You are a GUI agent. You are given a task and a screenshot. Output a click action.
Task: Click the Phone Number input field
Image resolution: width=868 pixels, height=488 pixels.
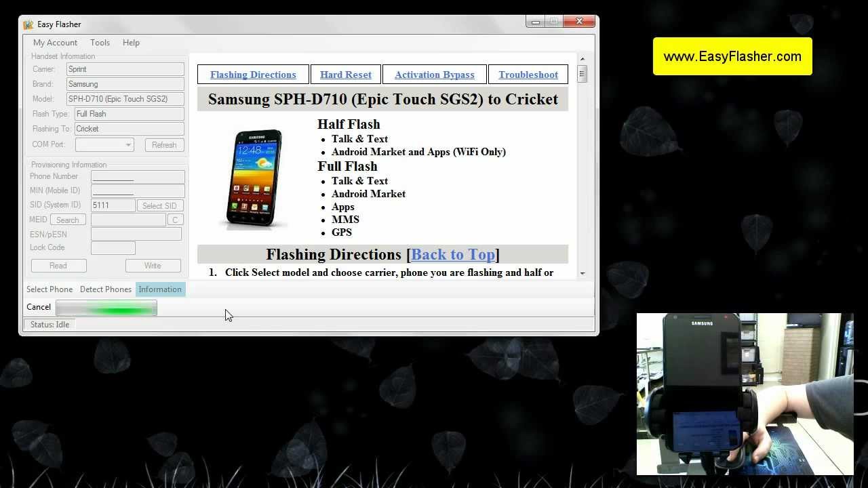pyautogui.click(x=138, y=176)
